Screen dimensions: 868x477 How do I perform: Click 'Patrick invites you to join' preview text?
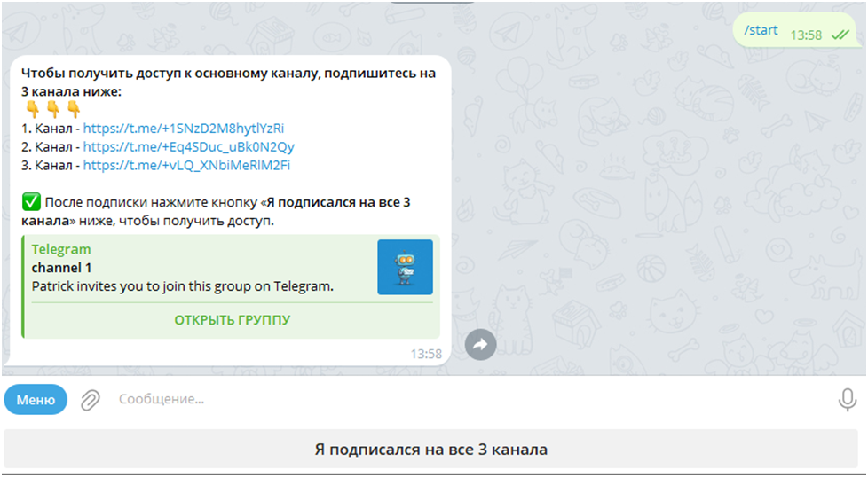click(x=180, y=286)
